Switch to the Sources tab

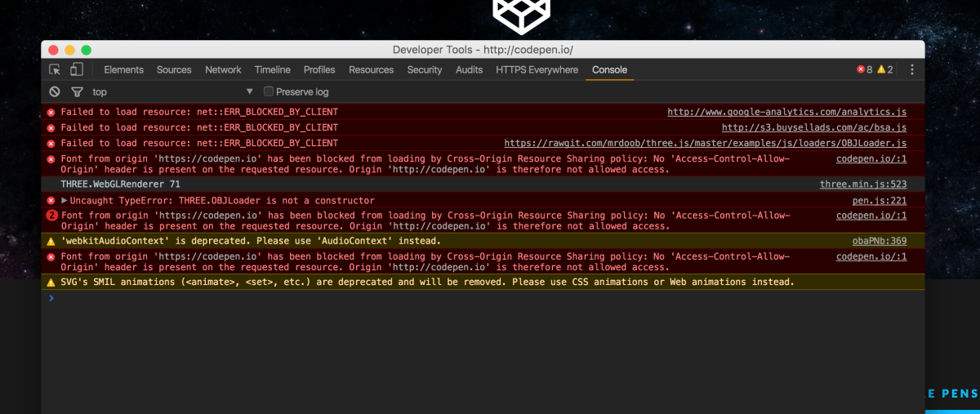coord(174,70)
